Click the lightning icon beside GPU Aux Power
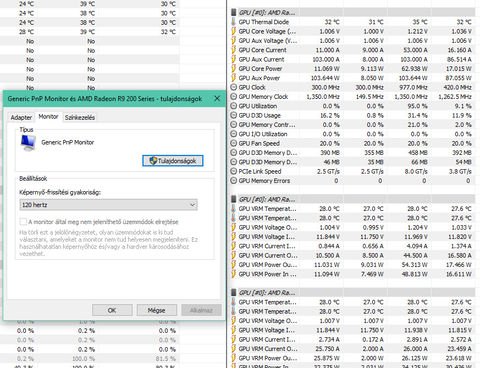This screenshot has height=368, width=480. pos(233,78)
